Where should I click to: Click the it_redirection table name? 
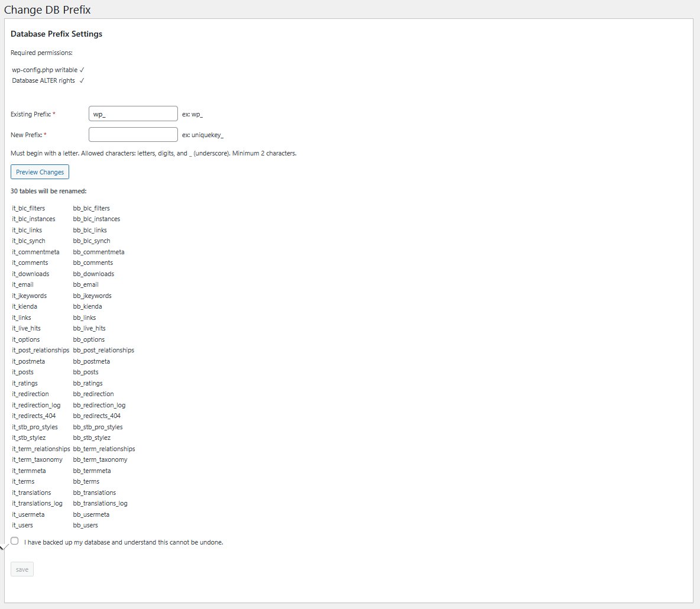[30, 394]
